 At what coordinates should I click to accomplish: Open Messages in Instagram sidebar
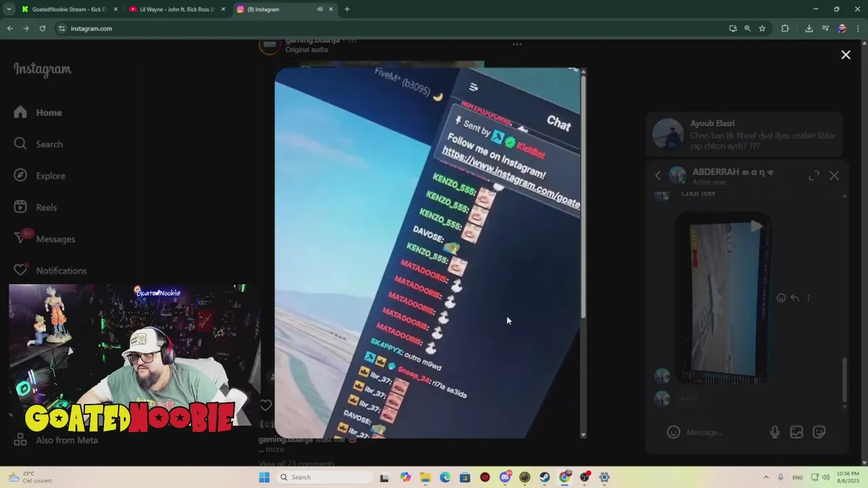44,239
